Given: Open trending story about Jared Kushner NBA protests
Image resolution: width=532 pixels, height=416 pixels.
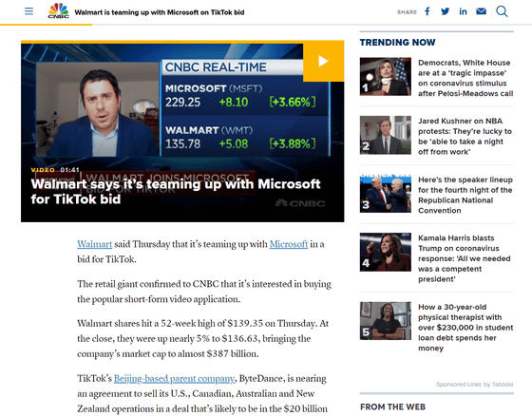Looking at the screenshot, I should click(x=465, y=137).
